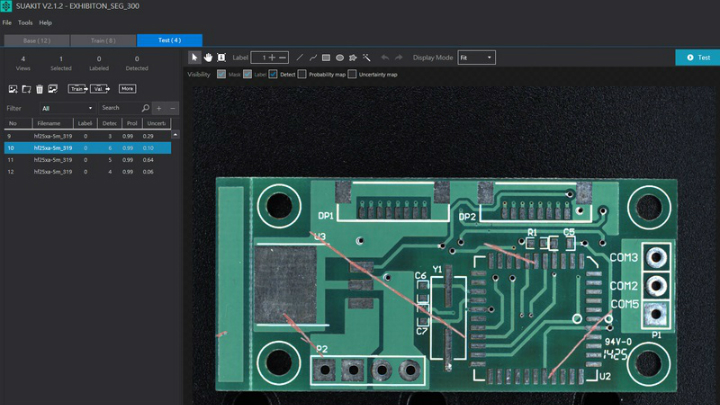Image resolution: width=720 pixels, height=405 pixels.
Task: Toggle the Detect visibility checkbox
Action: [x=273, y=75]
